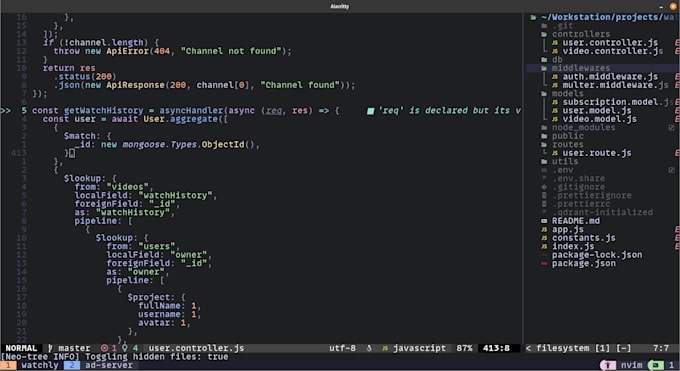The width and height of the screenshot is (680, 371).
Task: Click the git branch icon in statusline
Action: pyautogui.click(x=50, y=348)
